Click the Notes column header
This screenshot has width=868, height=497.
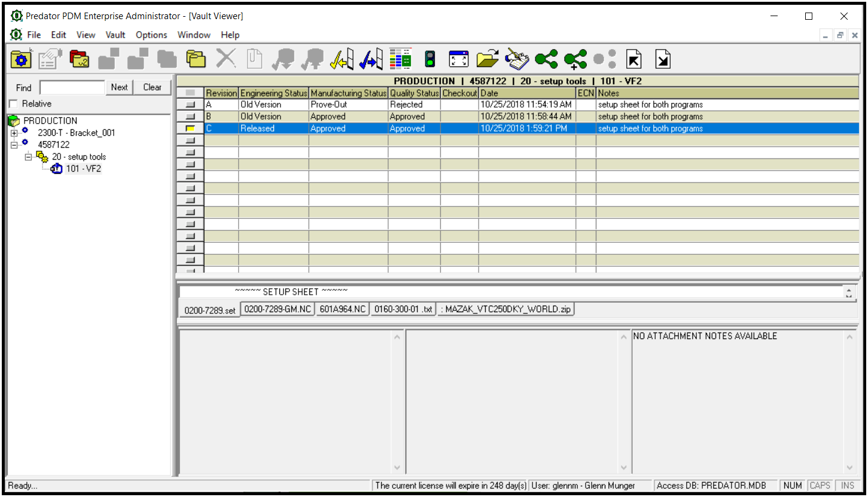(x=727, y=93)
